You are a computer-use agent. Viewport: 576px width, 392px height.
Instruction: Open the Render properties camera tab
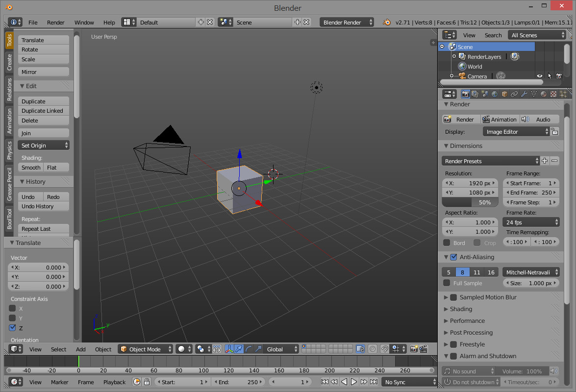click(465, 95)
